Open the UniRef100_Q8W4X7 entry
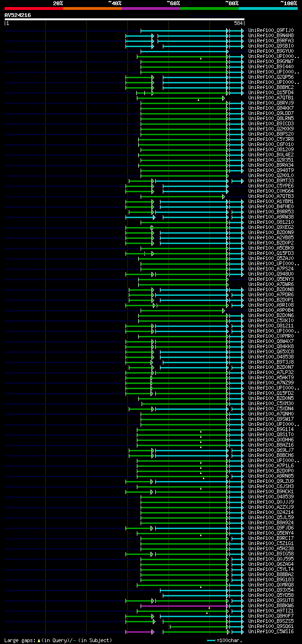 click(x=270, y=341)
